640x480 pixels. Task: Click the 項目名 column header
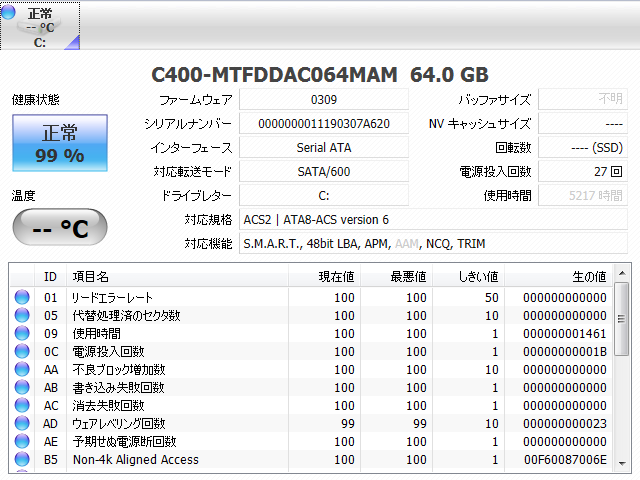178,277
